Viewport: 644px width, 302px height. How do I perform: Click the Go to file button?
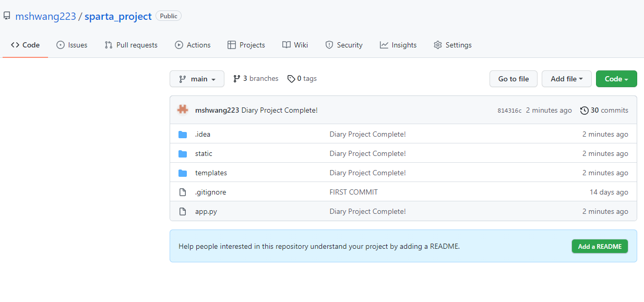[x=514, y=79]
